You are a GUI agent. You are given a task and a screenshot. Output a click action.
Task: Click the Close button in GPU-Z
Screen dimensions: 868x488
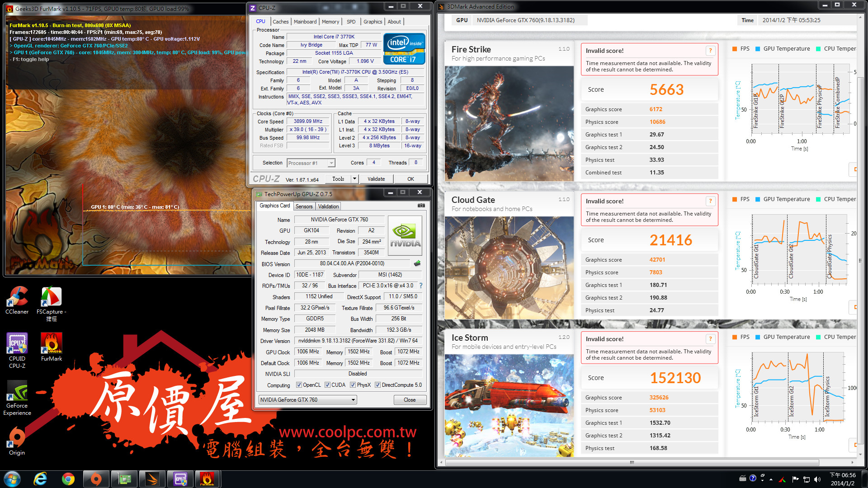[x=410, y=400]
